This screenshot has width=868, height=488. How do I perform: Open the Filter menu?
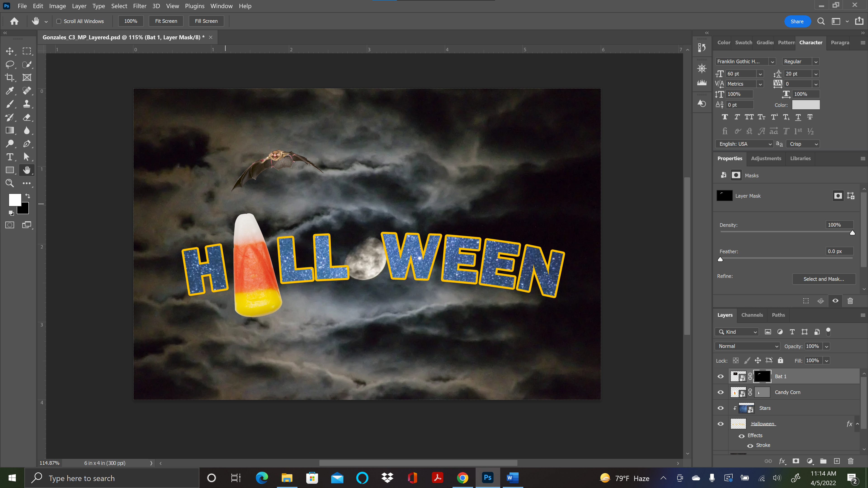[x=139, y=6]
